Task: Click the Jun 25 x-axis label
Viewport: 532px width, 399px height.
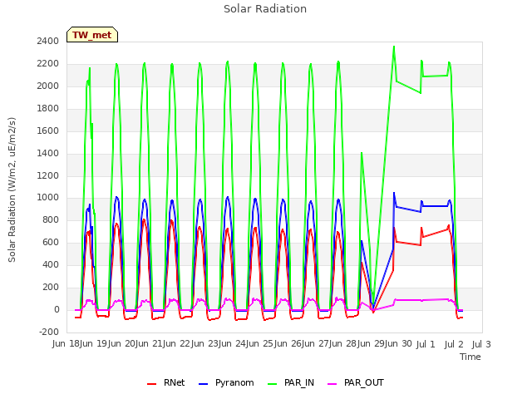Action: click(260, 343)
